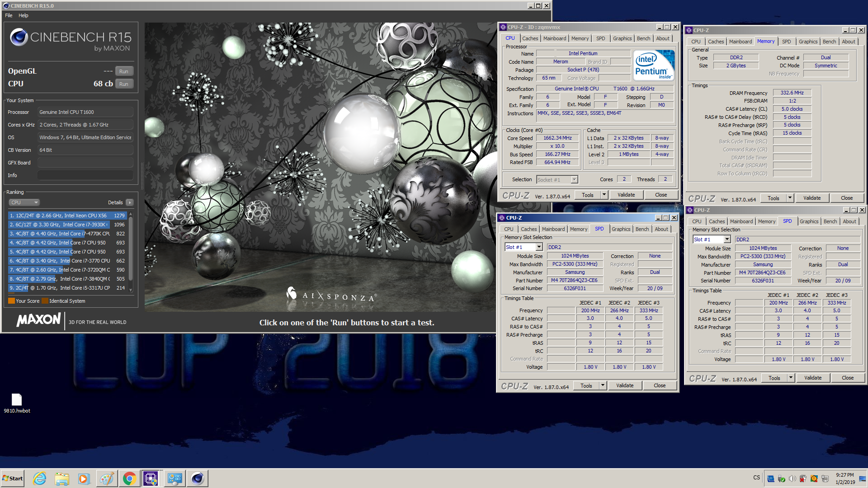Open the Windows Start menu
This screenshot has height=488, width=868.
12,479
